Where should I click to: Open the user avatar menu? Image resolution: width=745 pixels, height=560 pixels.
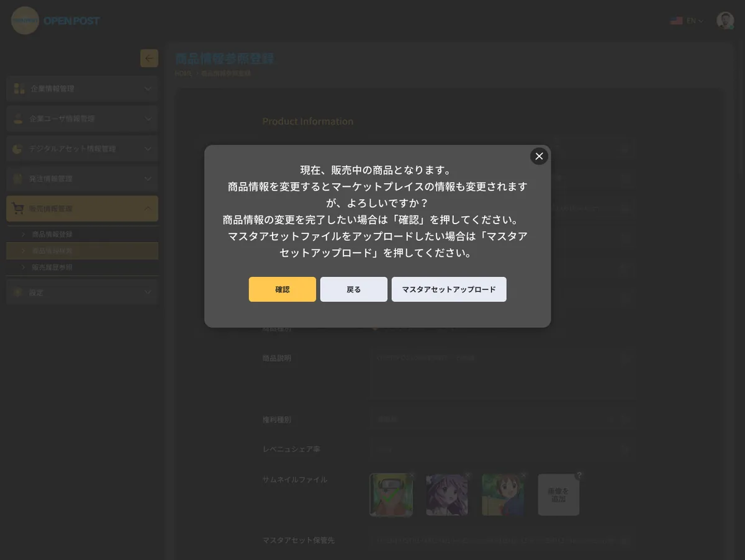click(x=725, y=20)
